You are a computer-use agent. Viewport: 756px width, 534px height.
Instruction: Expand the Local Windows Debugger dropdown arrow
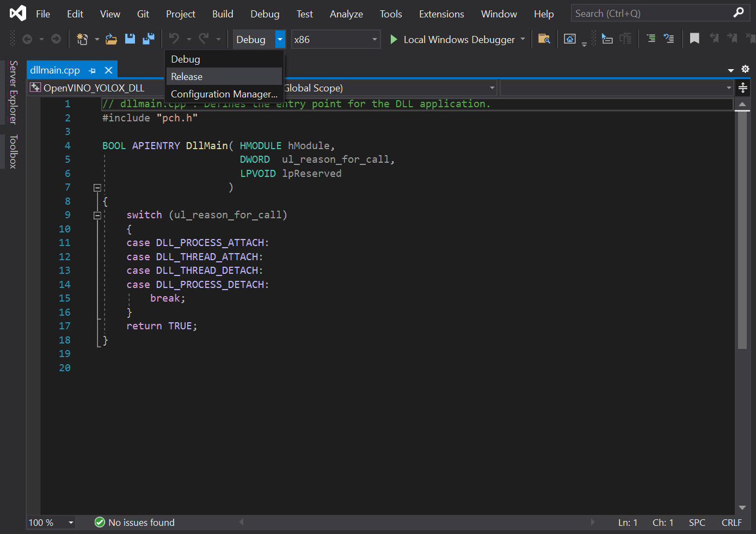click(523, 39)
